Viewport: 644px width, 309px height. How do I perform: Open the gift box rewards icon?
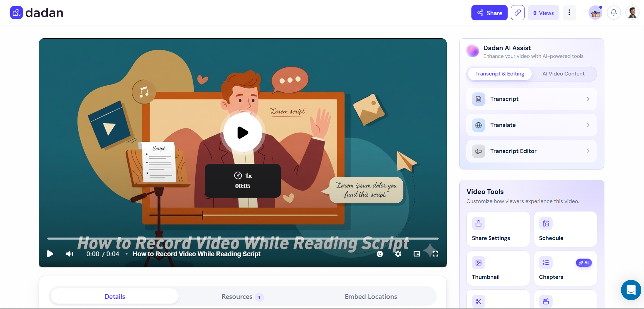pyautogui.click(x=596, y=13)
